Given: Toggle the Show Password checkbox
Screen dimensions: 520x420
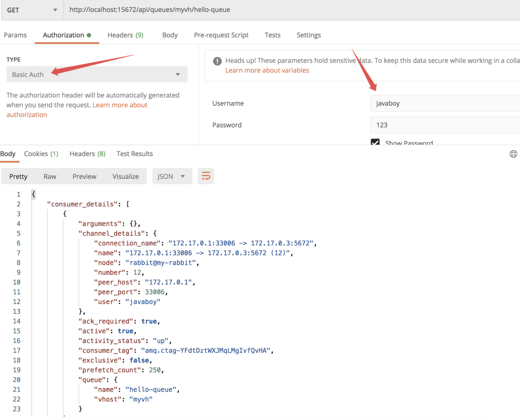Looking at the screenshot, I should 375,142.
